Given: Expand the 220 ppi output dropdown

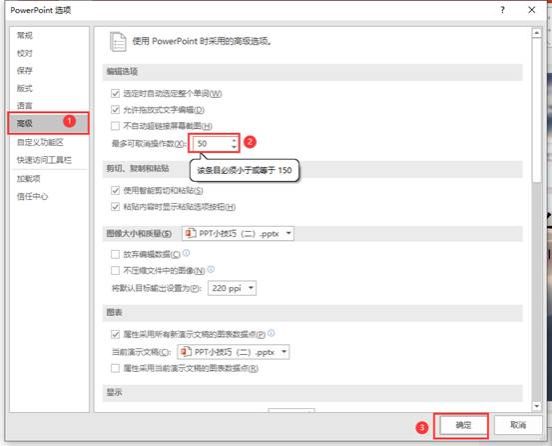Looking at the screenshot, I should click(232, 288).
